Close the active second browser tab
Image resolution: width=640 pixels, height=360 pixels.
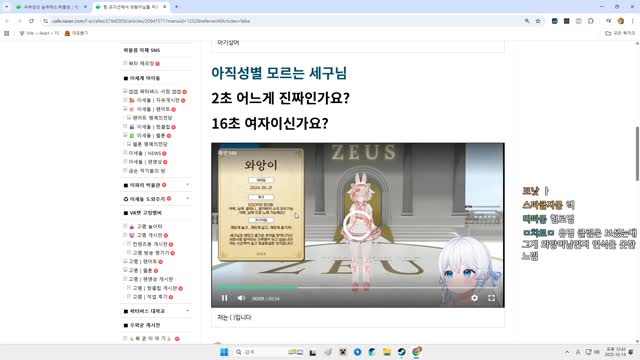coord(164,7)
